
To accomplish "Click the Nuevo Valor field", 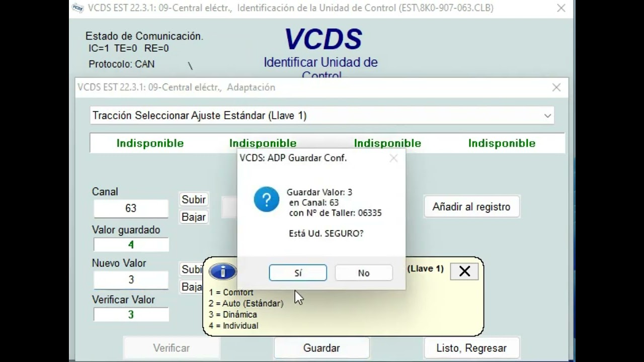I will coord(131,280).
